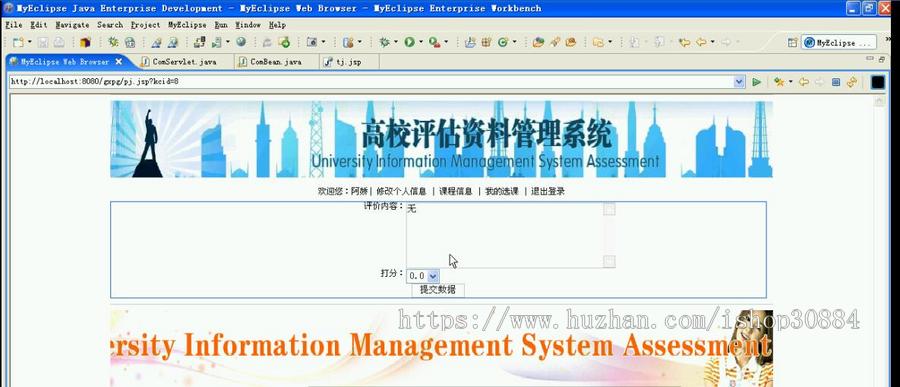
Task: Maximize the editor area view
Action: tap(882, 59)
